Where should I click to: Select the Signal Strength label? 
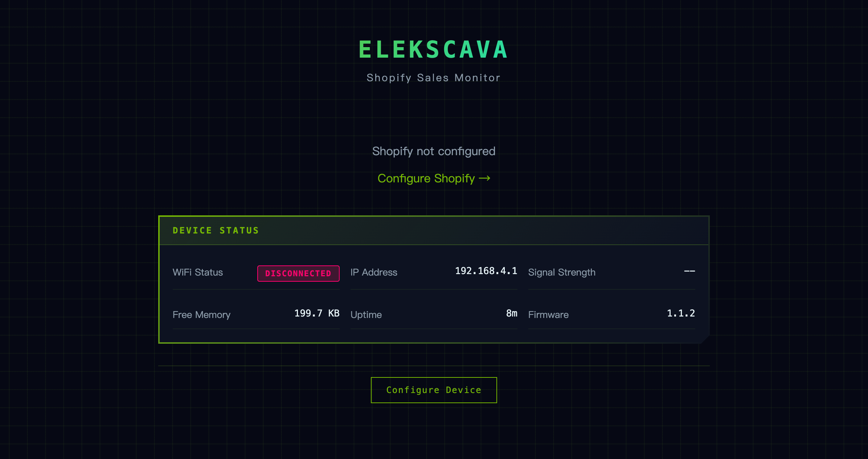point(562,272)
